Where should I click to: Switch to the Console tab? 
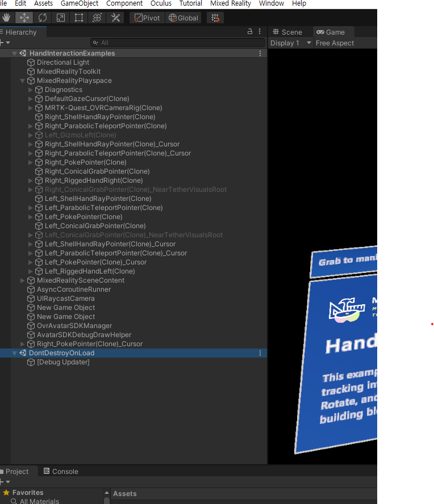point(61,472)
